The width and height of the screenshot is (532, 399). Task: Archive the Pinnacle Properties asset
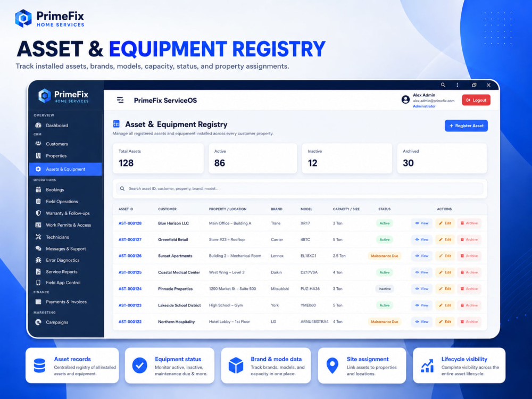469,289
